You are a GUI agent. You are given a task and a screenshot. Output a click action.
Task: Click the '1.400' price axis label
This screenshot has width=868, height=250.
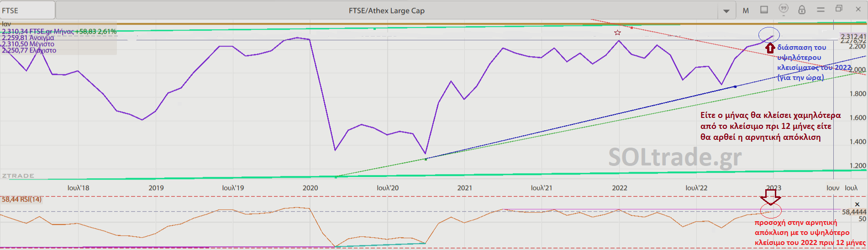[857, 142]
